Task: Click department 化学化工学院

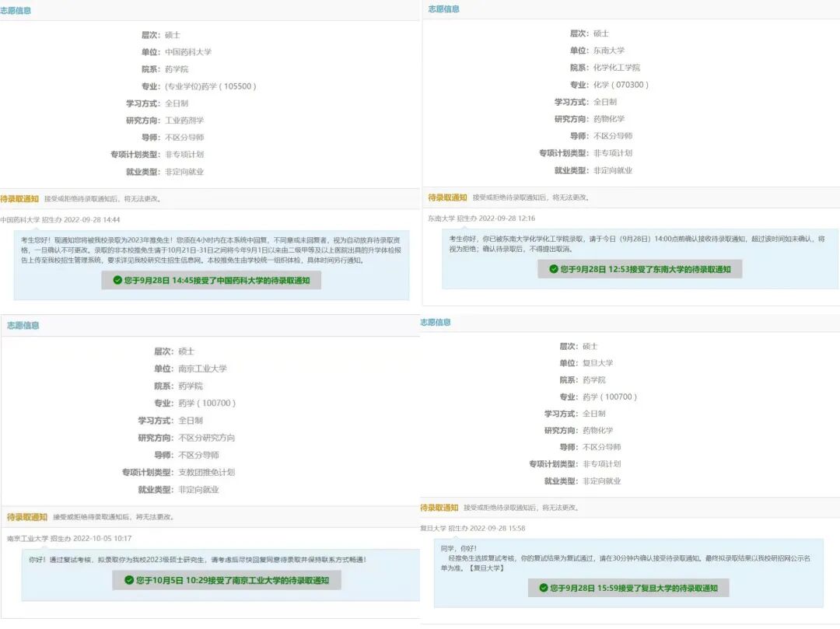Action: [x=617, y=68]
